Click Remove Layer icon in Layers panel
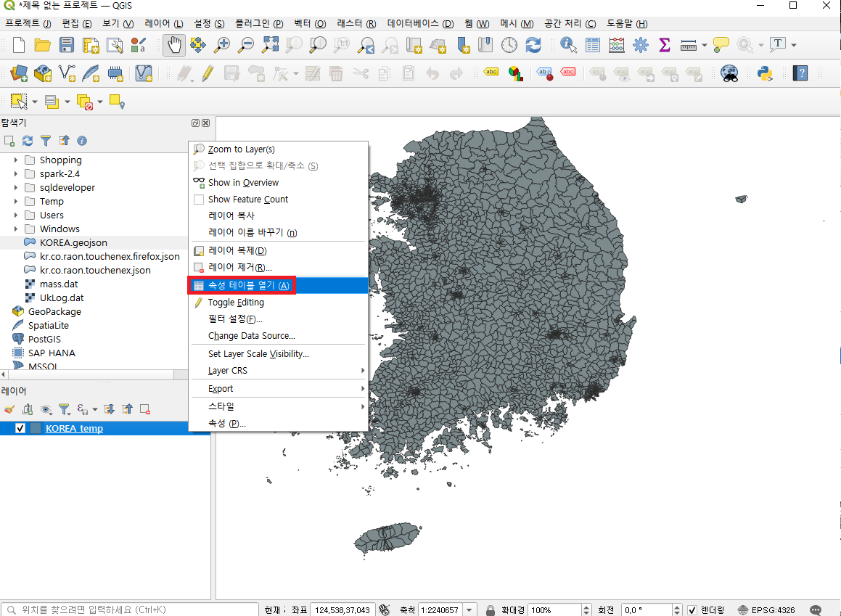Image resolution: width=841 pixels, height=616 pixels. click(x=145, y=410)
